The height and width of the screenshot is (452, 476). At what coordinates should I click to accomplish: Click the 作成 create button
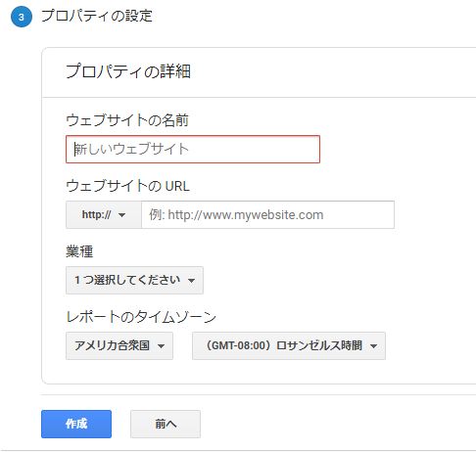pyautogui.click(x=76, y=424)
